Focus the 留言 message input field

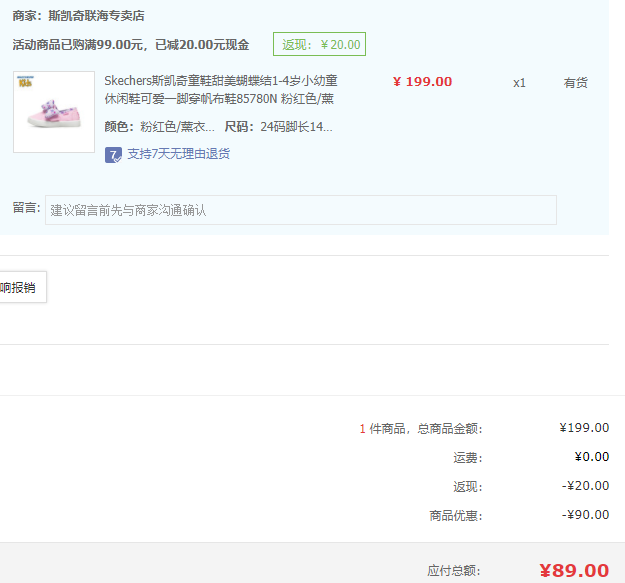[x=301, y=210]
